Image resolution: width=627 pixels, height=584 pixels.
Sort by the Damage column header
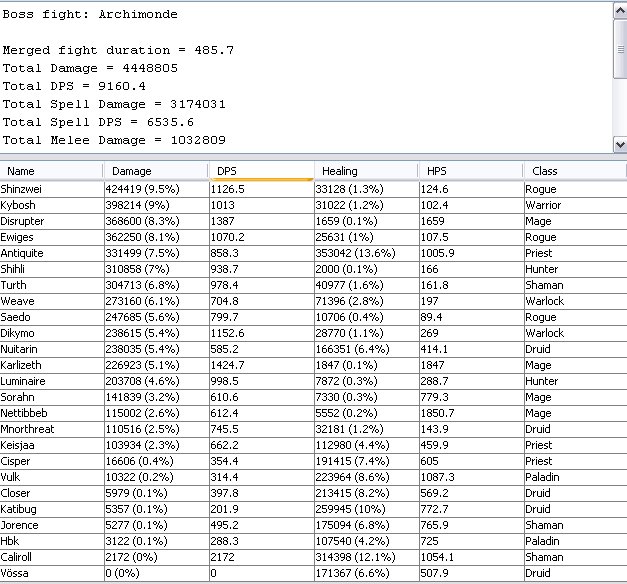click(156, 171)
